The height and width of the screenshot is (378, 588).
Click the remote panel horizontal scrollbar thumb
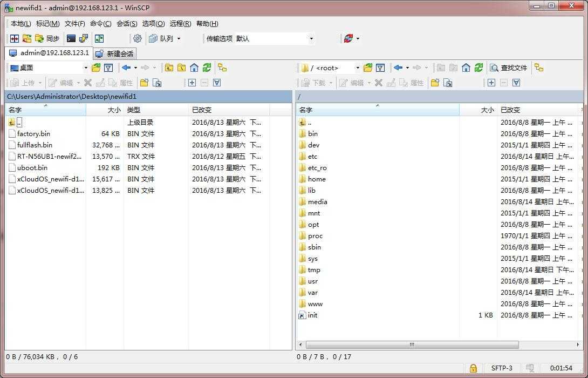412,345
